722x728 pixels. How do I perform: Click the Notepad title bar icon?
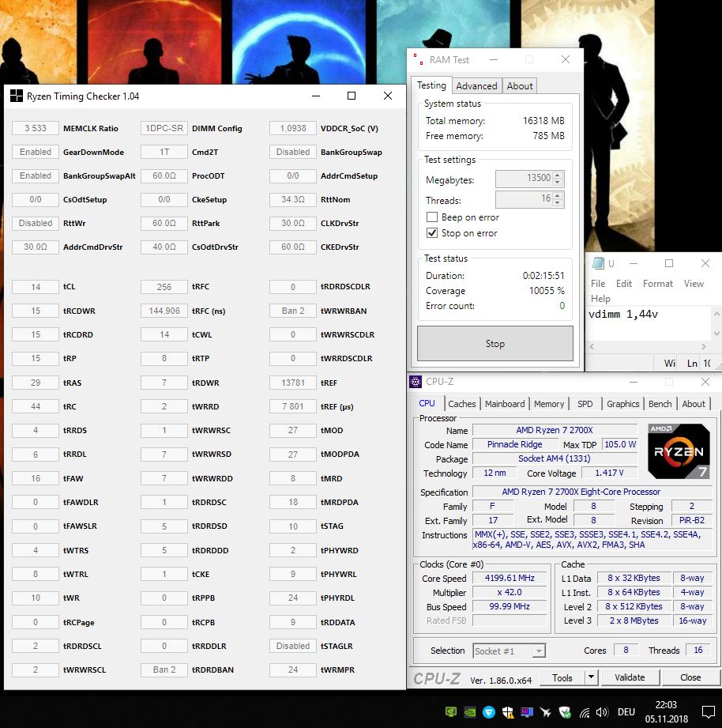click(x=598, y=263)
